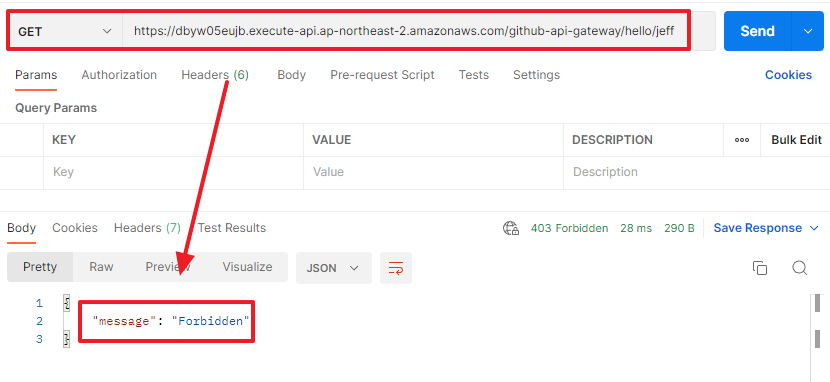The height and width of the screenshot is (382, 830).
Task: Click the 290 B response size
Action: click(679, 229)
